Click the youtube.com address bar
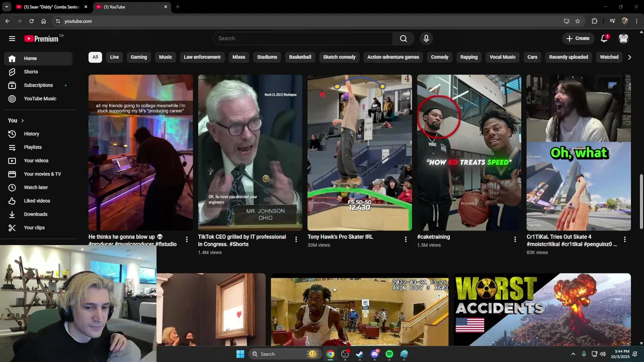This screenshot has width=644, height=362. pos(307,21)
